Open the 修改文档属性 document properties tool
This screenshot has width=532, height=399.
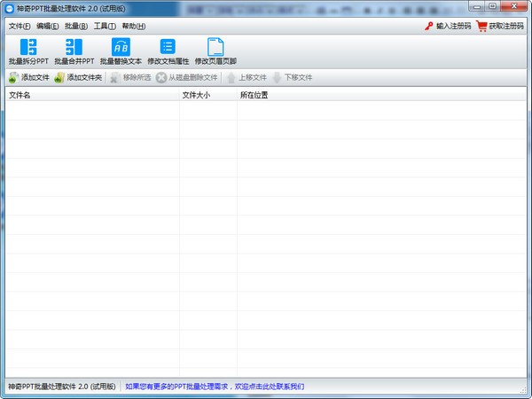pos(168,48)
